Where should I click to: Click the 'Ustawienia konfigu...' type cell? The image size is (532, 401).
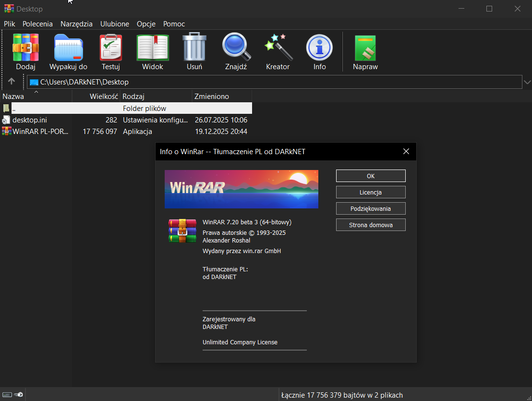(x=155, y=120)
